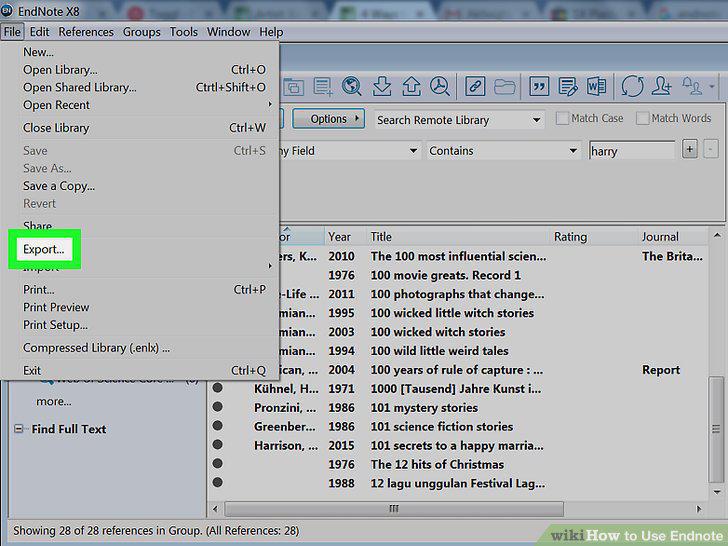The image size is (728, 546).
Task: Click the Open Link paperclip icon
Action: tap(474, 86)
